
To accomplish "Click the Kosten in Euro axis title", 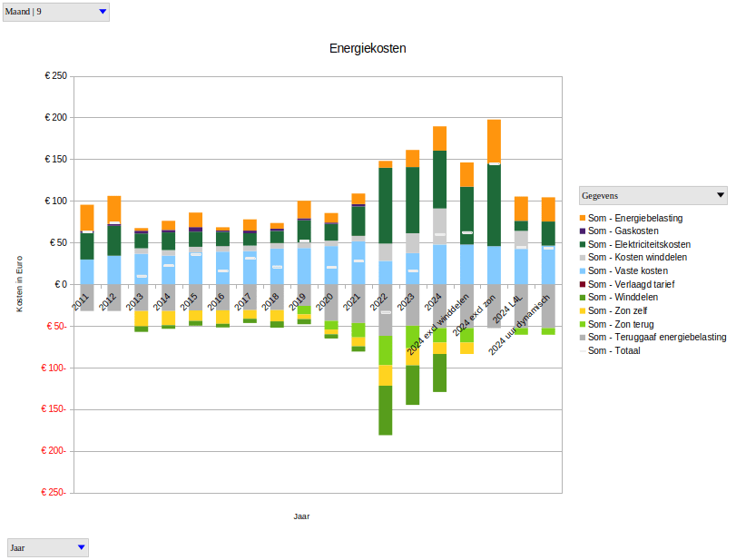I will point(20,284).
